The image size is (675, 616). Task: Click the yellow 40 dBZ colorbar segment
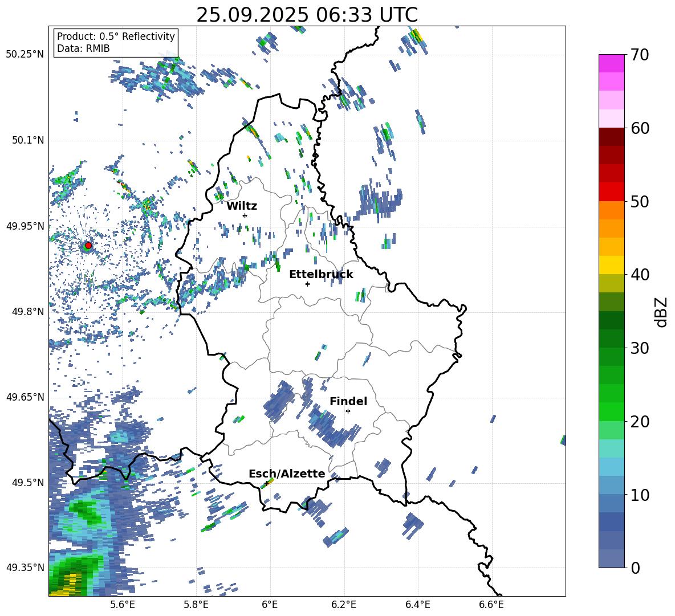pos(611,265)
